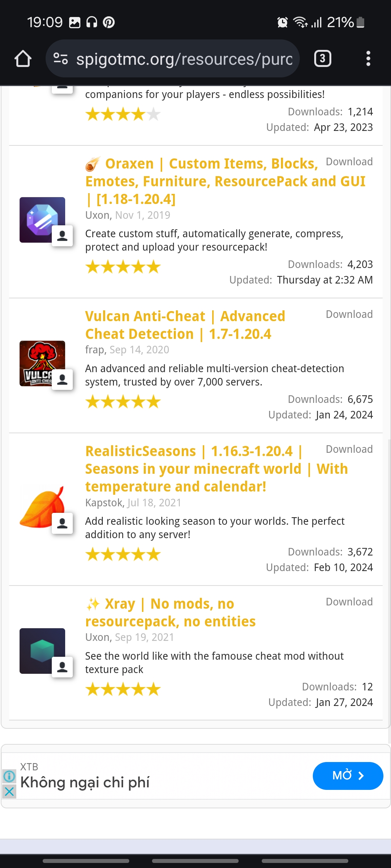Open the tab switcher showing 3 tabs
This screenshot has height=868, width=391.
(323, 59)
